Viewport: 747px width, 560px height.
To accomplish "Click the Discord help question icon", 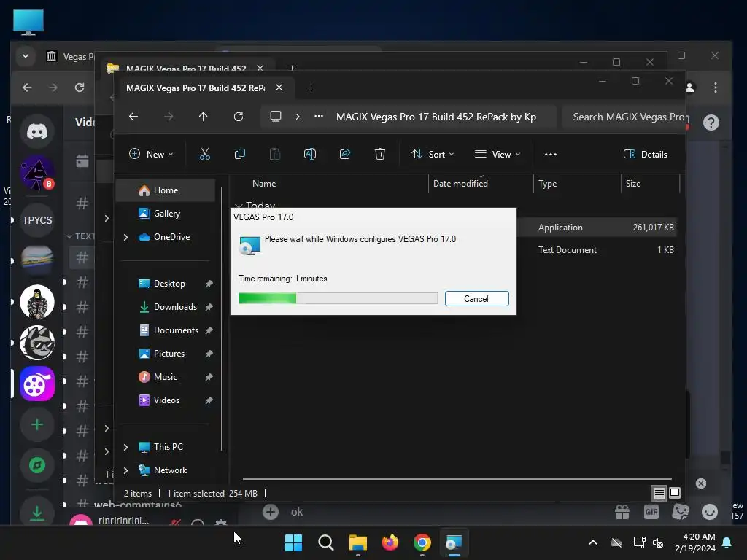I will pos(711,122).
